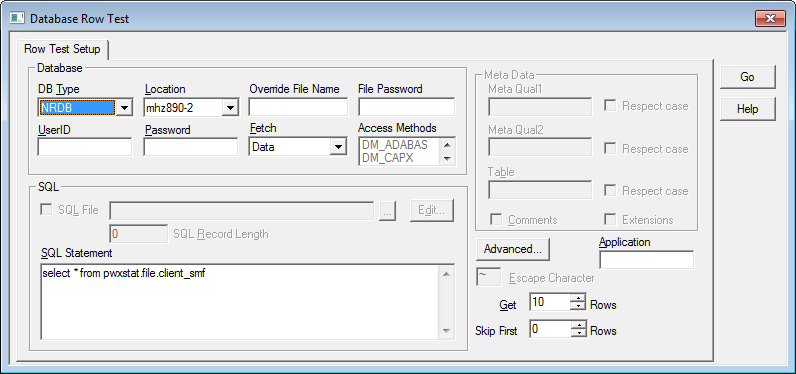Increase the Skip First rows value

[578, 325]
